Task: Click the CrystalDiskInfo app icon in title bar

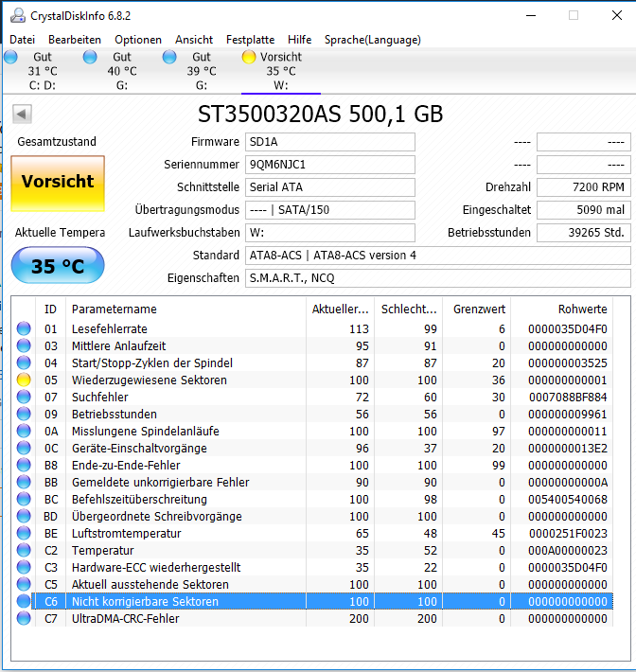Action: 18,15
